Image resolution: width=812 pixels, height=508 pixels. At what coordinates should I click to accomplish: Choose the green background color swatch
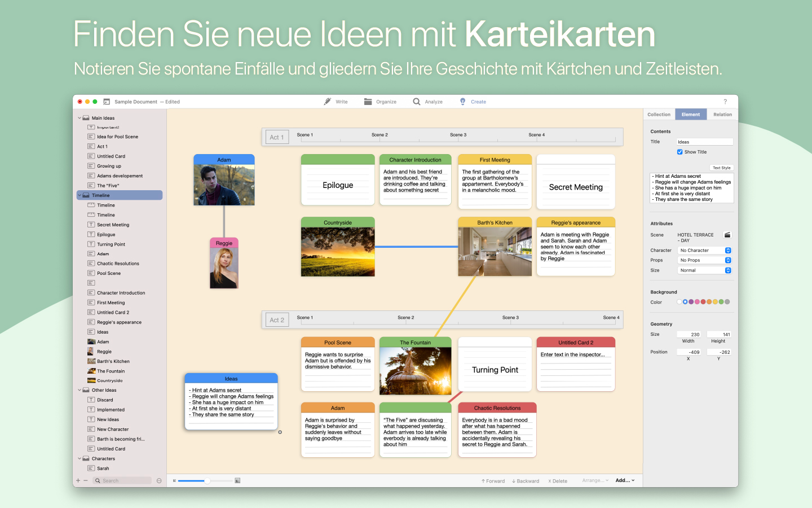[x=721, y=302]
